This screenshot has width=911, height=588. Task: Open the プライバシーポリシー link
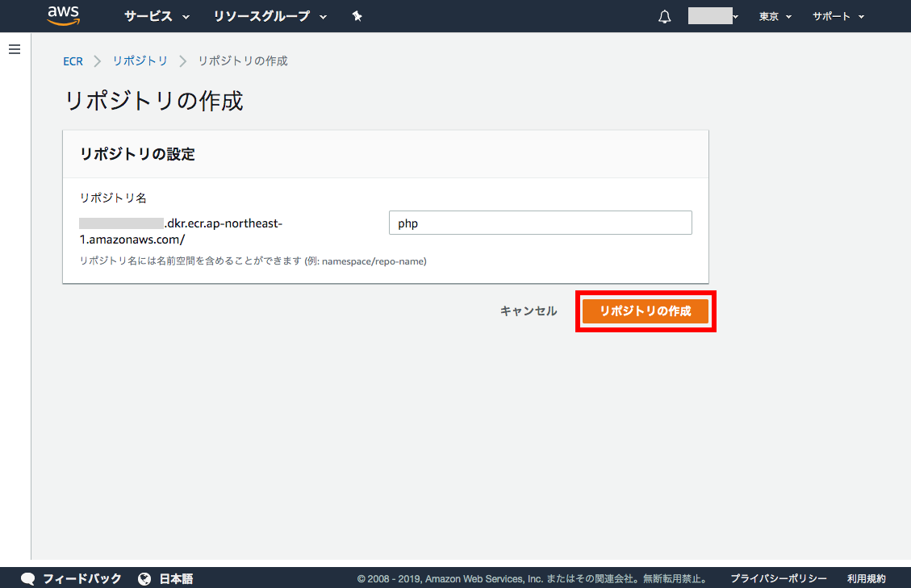(x=779, y=578)
